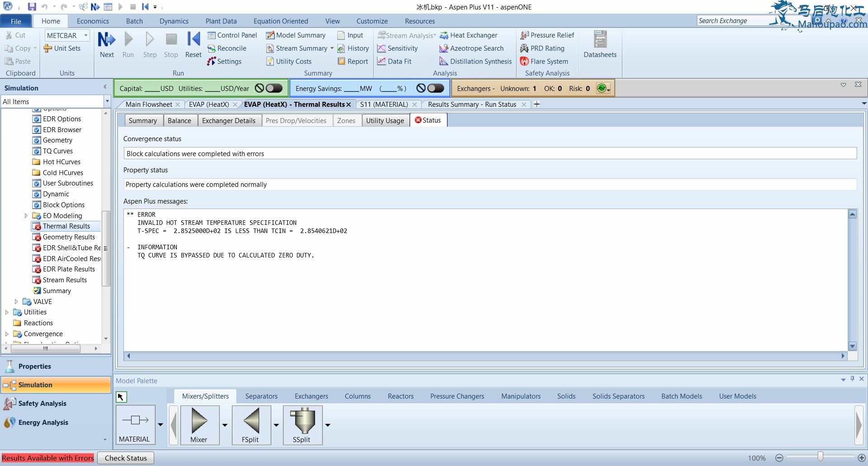Open the Control Panel

232,35
